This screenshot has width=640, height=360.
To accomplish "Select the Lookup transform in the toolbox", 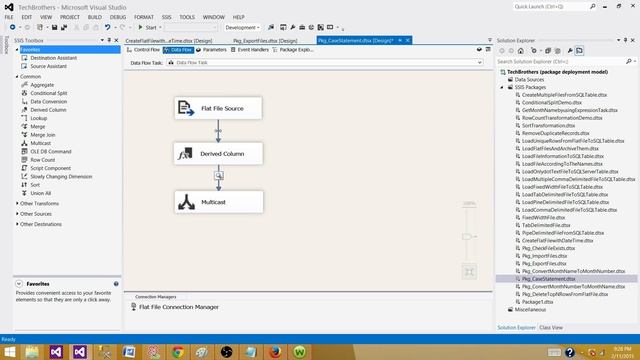I will click(38, 118).
